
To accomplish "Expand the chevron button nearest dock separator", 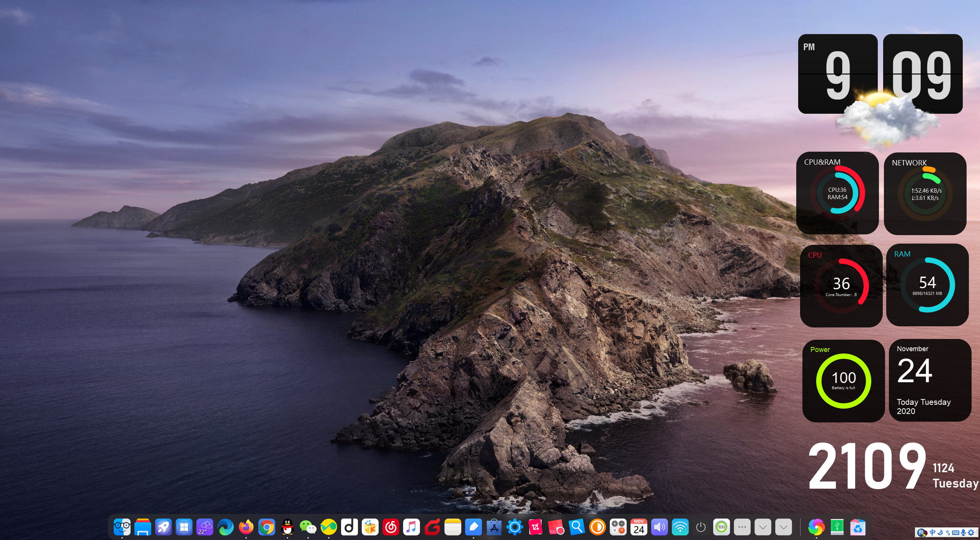I will [x=783, y=527].
